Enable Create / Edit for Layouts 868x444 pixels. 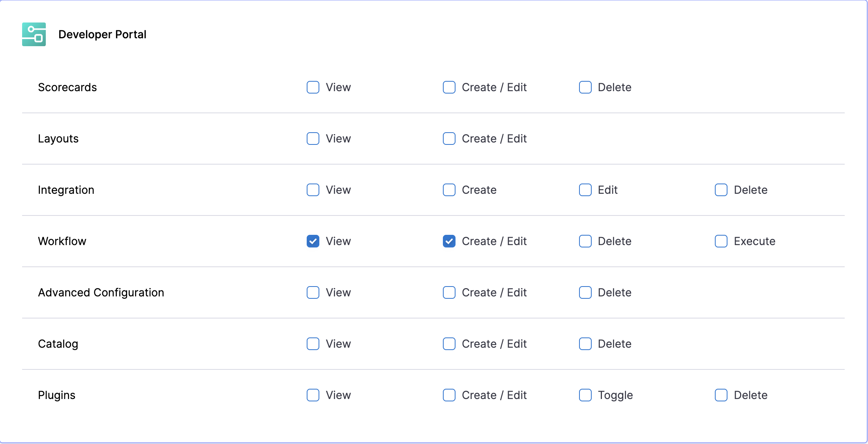[449, 139]
